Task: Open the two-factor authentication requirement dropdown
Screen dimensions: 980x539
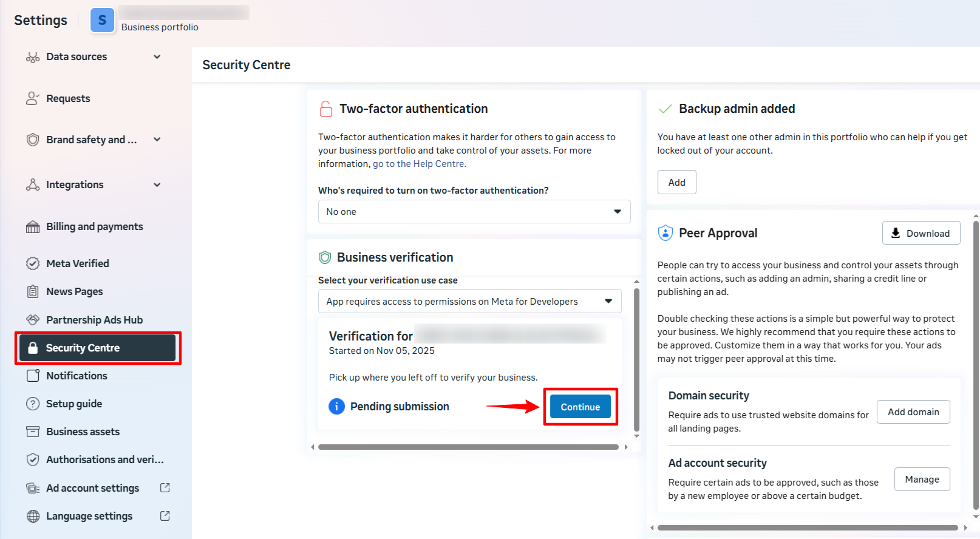Action: click(x=474, y=212)
